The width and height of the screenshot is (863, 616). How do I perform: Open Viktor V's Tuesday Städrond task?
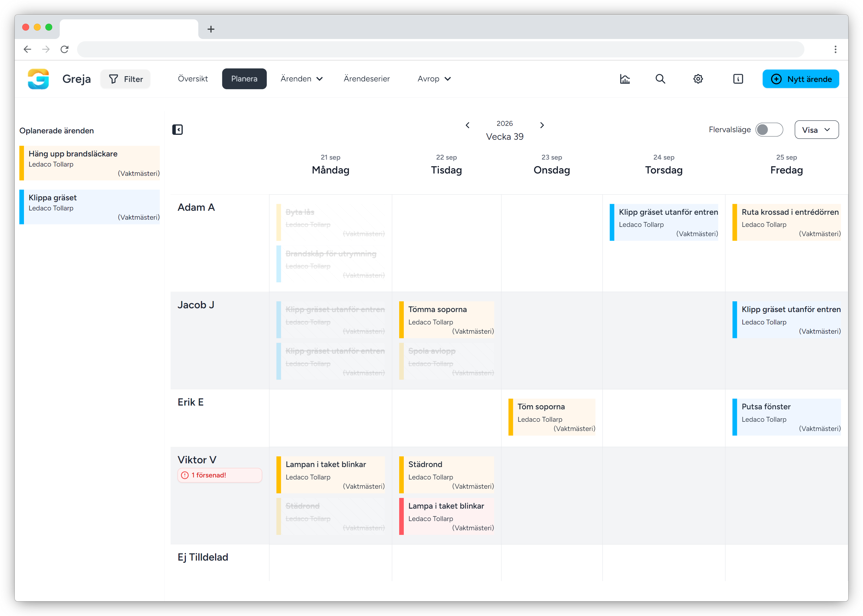click(446, 475)
